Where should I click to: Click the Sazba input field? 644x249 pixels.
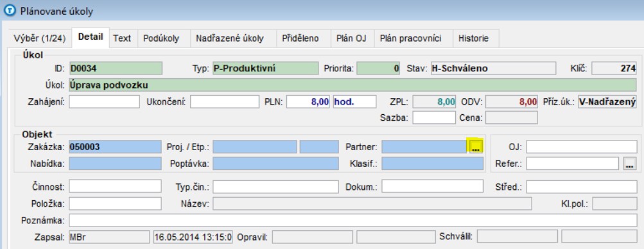[434, 117]
